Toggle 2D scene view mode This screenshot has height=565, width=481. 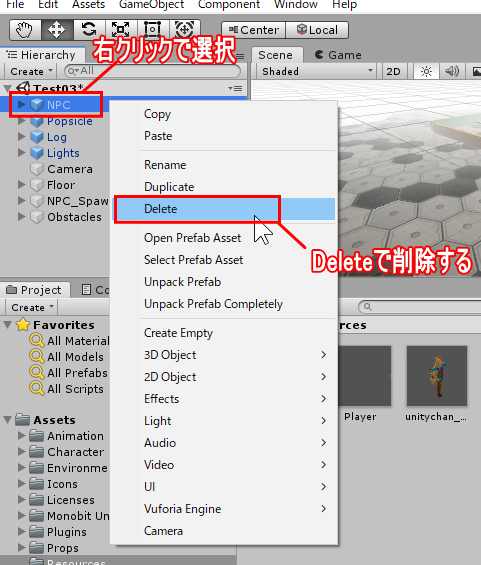coord(393,71)
